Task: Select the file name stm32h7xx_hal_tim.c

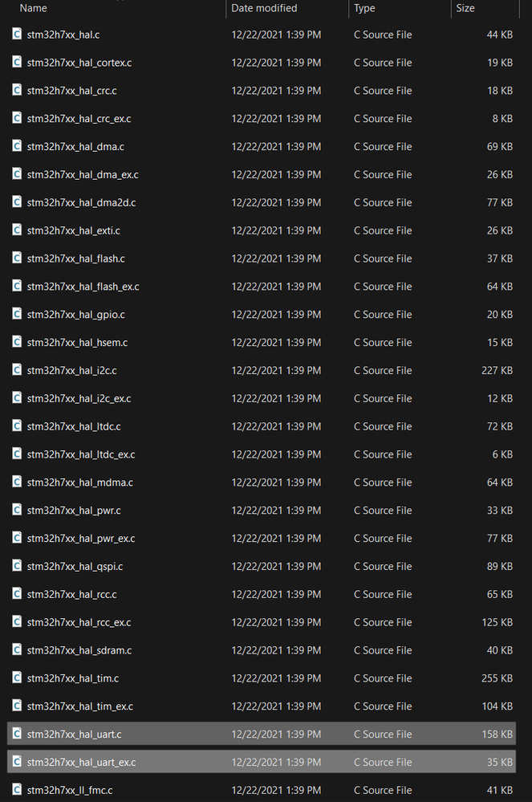Action: (x=73, y=678)
